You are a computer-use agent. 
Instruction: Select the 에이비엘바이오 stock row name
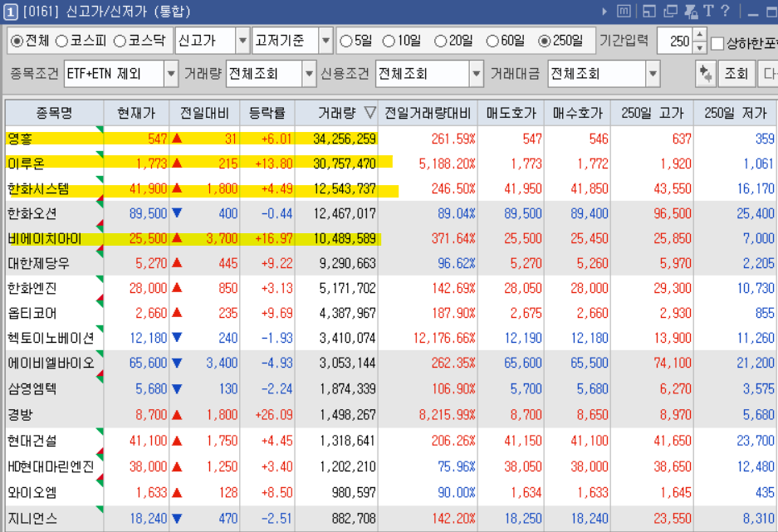(51, 363)
